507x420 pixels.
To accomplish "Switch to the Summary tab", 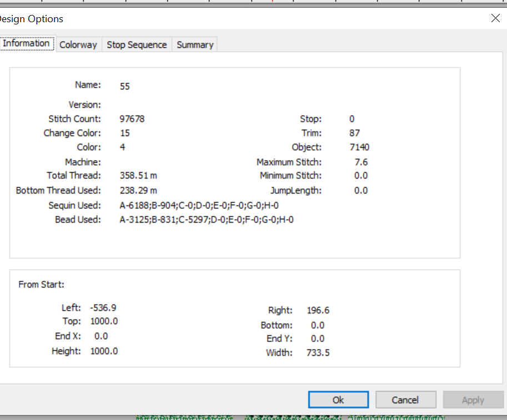I will [195, 44].
